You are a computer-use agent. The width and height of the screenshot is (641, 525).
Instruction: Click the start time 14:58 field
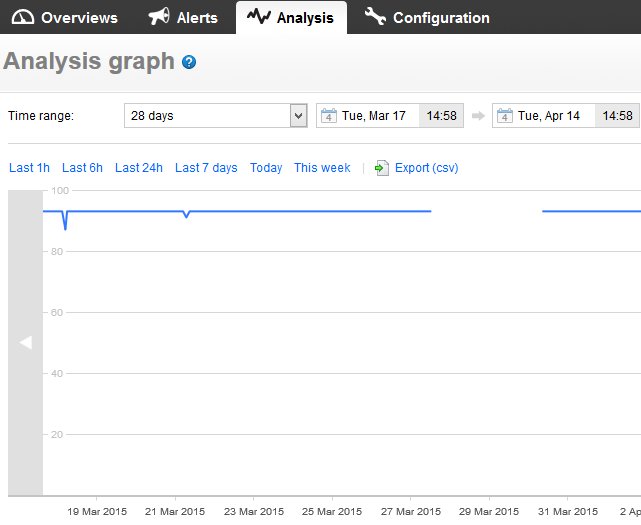pyautogui.click(x=442, y=116)
